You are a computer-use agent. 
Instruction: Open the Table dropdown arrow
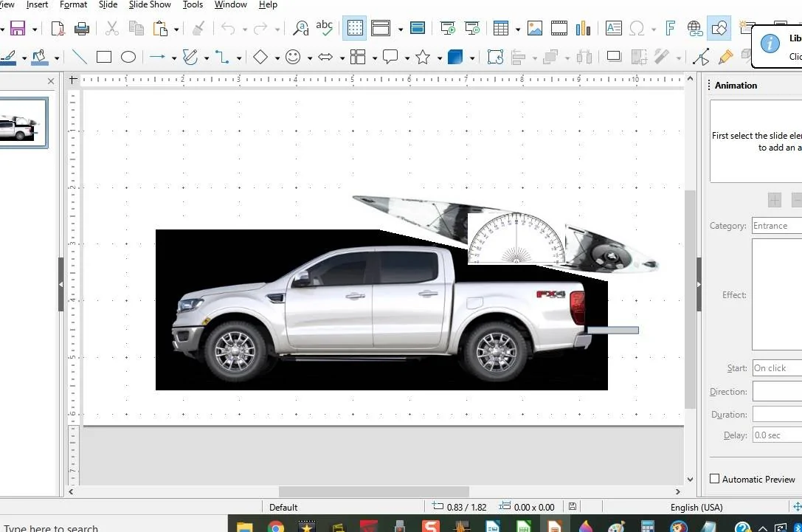point(518,30)
